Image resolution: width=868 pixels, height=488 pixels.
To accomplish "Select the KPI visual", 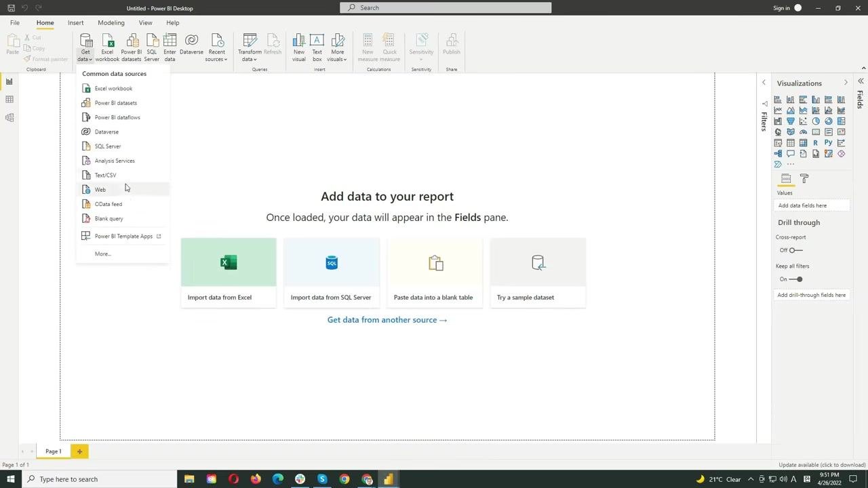I will pyautogui.click(x=841, y=131).
